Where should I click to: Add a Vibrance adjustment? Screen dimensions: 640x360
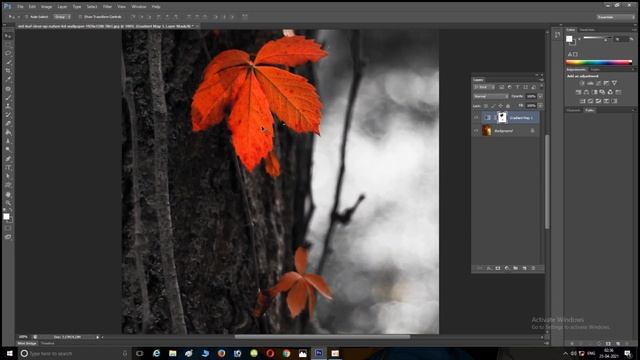(614, 83)
